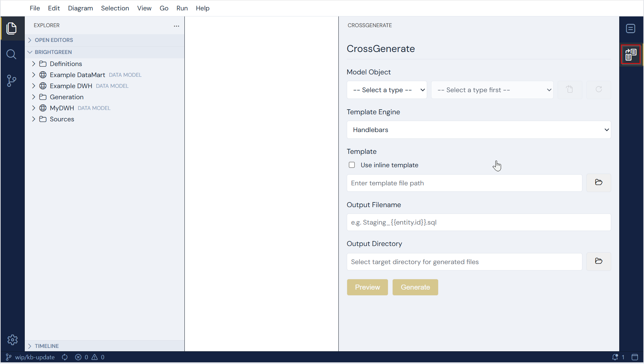The width and height of the screenshot is (644, 364).
Task: Open the Select a type dropdown
Action: [x=387, y=90]
